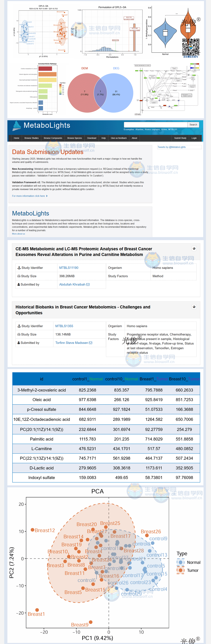Click Give us feedback in the navigation bar
The image size is (211, 644).
pyautogui.click(x=119, y=138)
